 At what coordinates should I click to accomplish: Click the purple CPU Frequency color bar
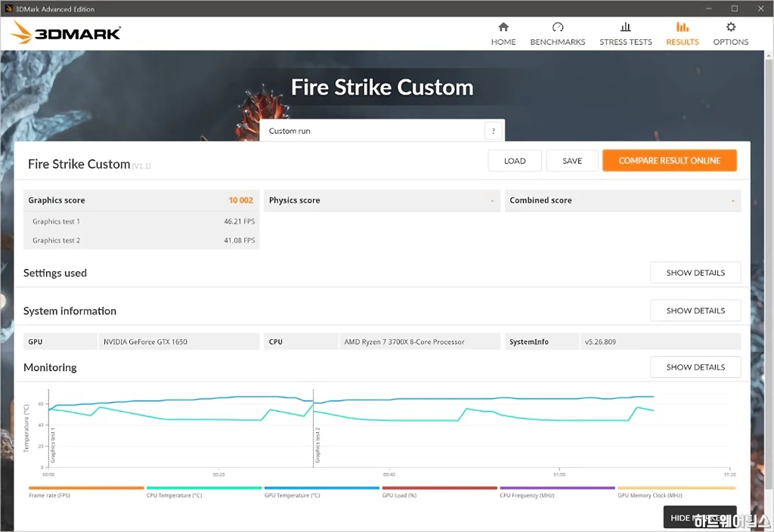tap(558, 488)
